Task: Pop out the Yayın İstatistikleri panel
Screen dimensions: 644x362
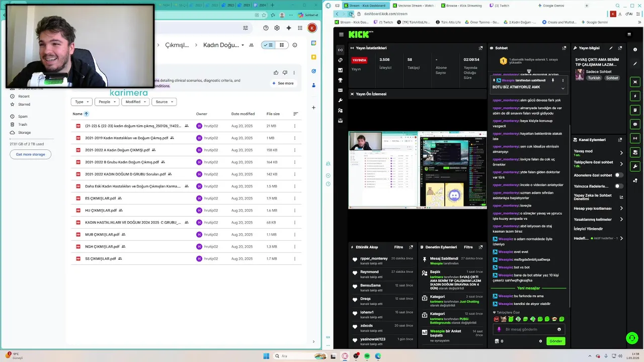Action: pyautogui.click(x=480, y=48)
